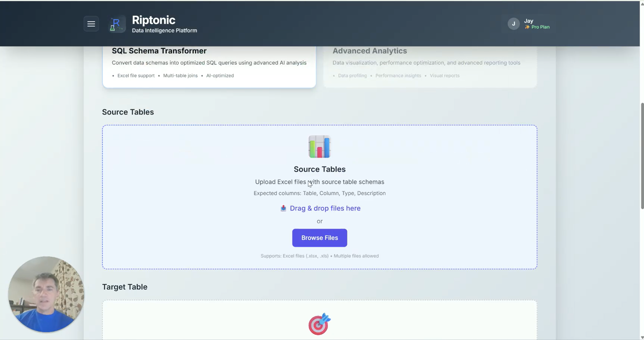Click the scrollbar up arrow

(x=642, y=4)
